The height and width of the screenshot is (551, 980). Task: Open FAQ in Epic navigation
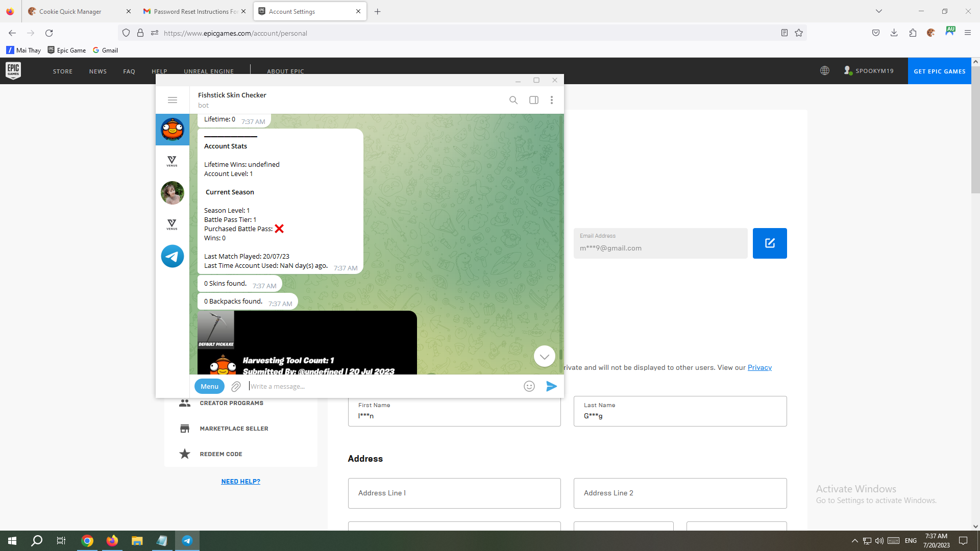pos(129,71)
